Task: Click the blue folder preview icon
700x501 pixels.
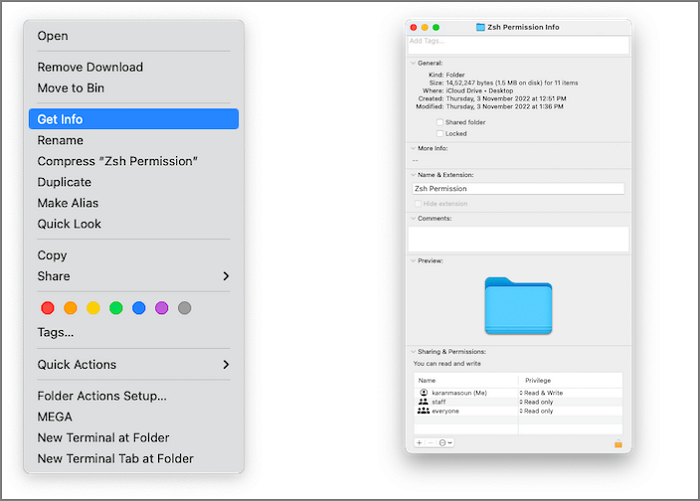Action: click(x=517, y=305)
